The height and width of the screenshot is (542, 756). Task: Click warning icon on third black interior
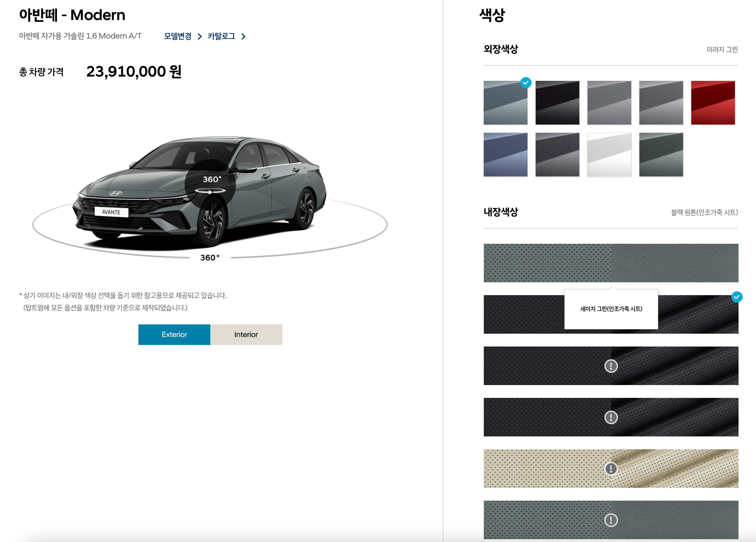point(611,366)
